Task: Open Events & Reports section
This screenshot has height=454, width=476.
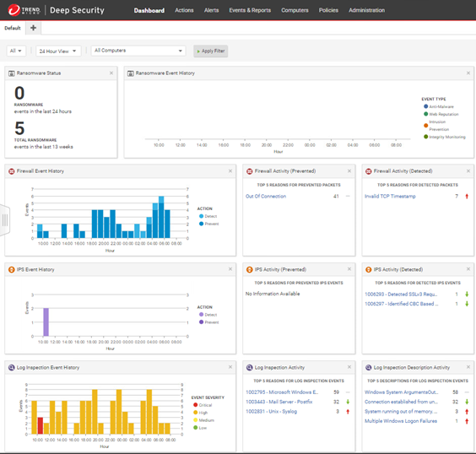Action: 250,10
